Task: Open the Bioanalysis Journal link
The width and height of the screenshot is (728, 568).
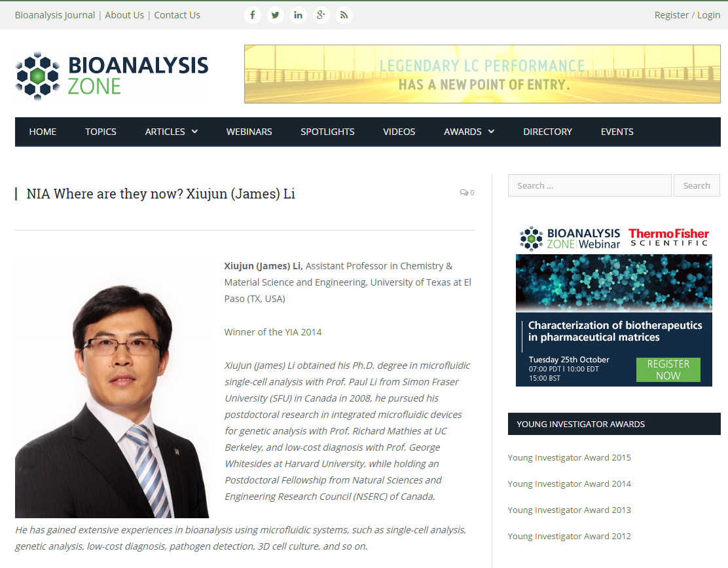Action: point(55,15)
